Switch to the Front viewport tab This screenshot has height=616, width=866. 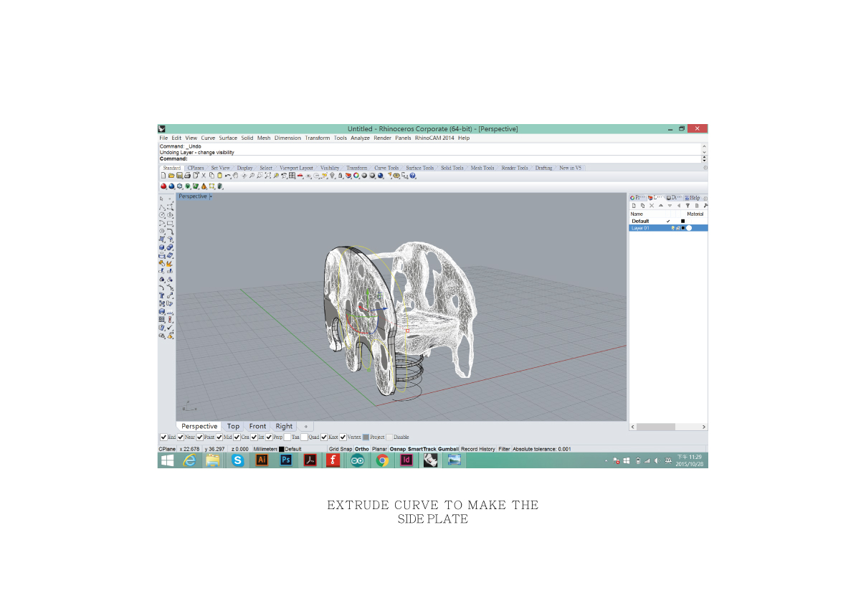[257, 426]
